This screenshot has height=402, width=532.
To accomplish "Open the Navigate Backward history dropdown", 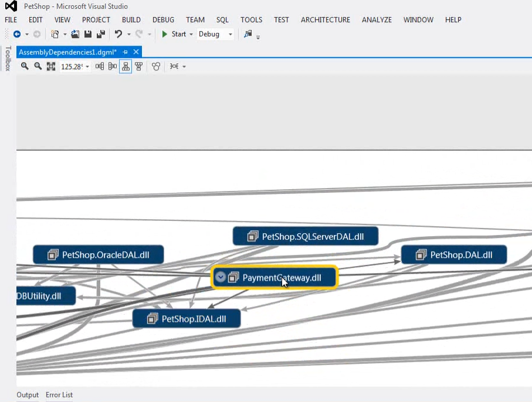I will point(27,34).
